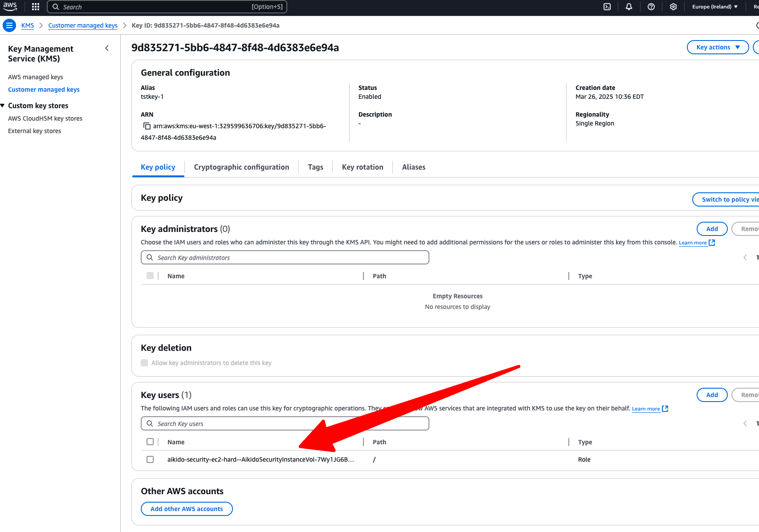The image size is (759, 532).
Task: Open the settings gear icon
Action: (673, 7)
